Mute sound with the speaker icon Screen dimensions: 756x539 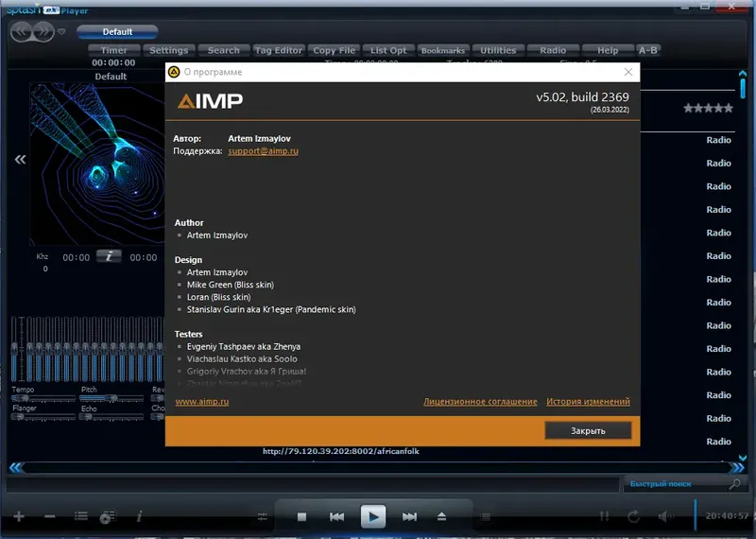tap(666, 516)
